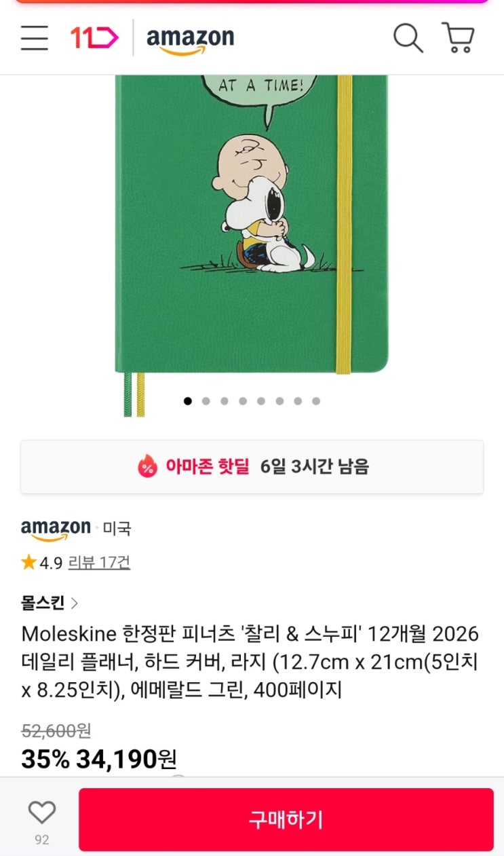504x856 pixels.
Task: Open the 아마존 핫딜 banner
Action: pos(252,466)
